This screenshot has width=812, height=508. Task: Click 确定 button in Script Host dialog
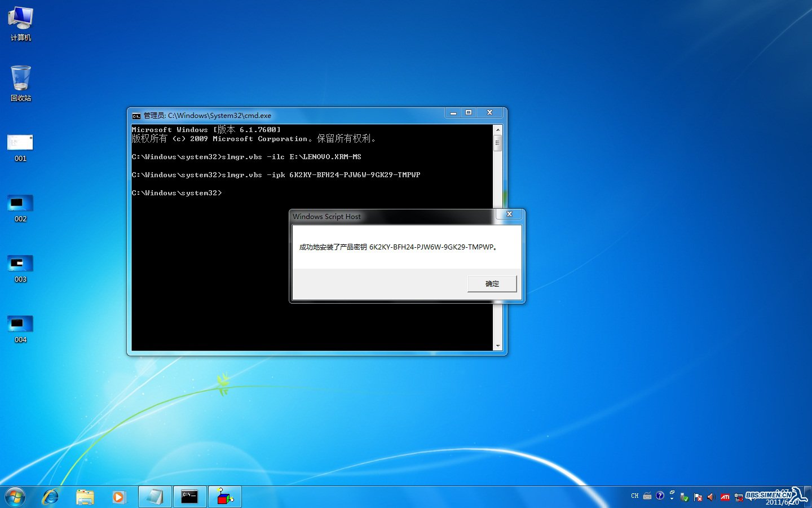[x=492, y=283]
